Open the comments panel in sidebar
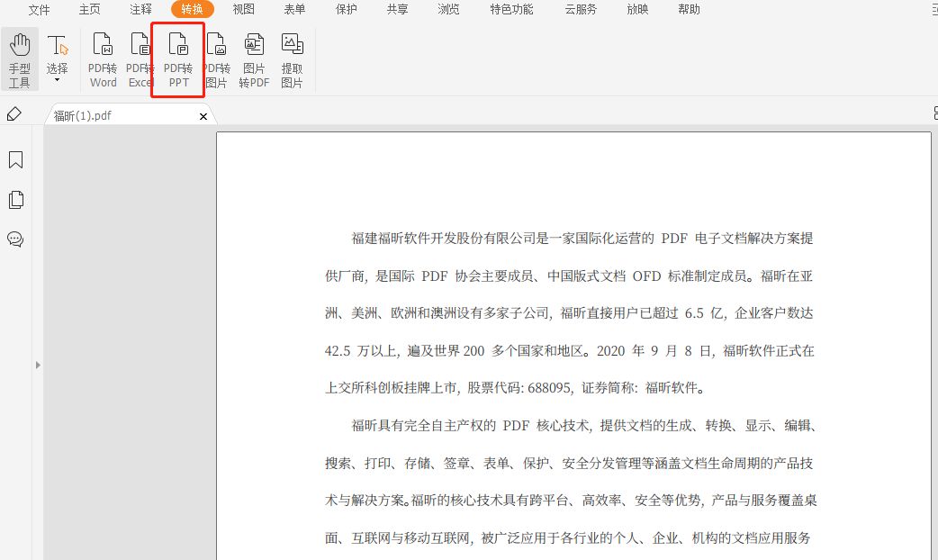 [15, 239]
